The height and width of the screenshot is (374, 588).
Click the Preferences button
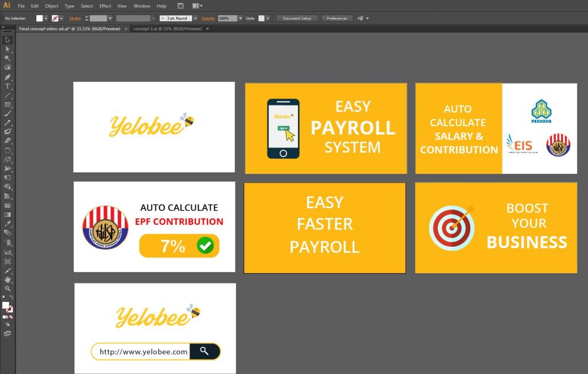coord(336,18)
